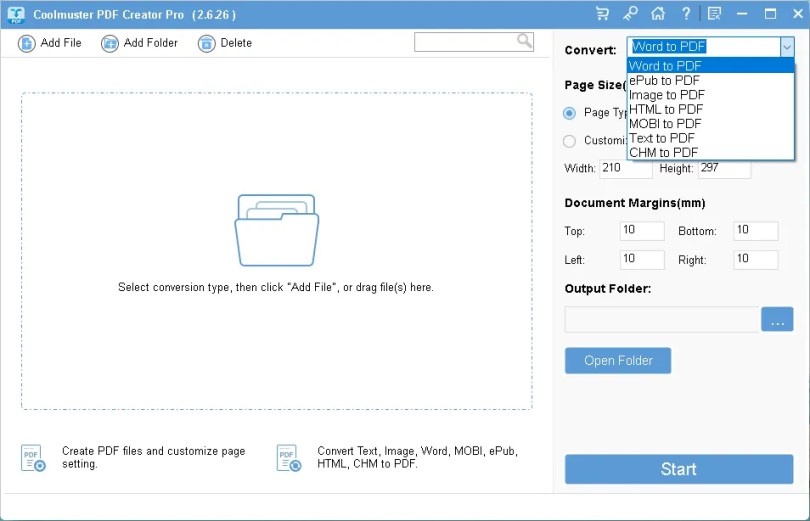Choose CHM to PDF option
The width and height of the screenshot is (810, 521).
[711, 153]
